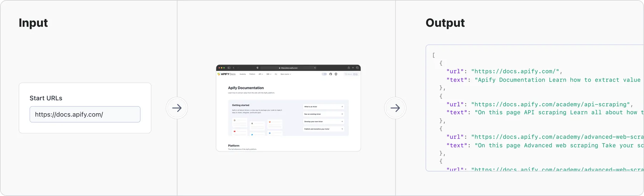Click the Start URLs input field
This screenshot has height=196, width=644.
tap(85, 114)
